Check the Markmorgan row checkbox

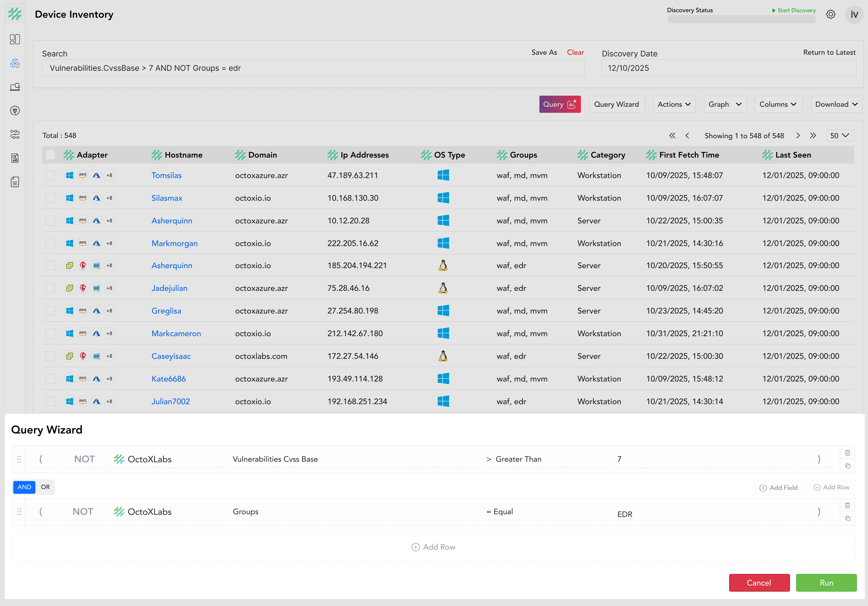[50, 243]
